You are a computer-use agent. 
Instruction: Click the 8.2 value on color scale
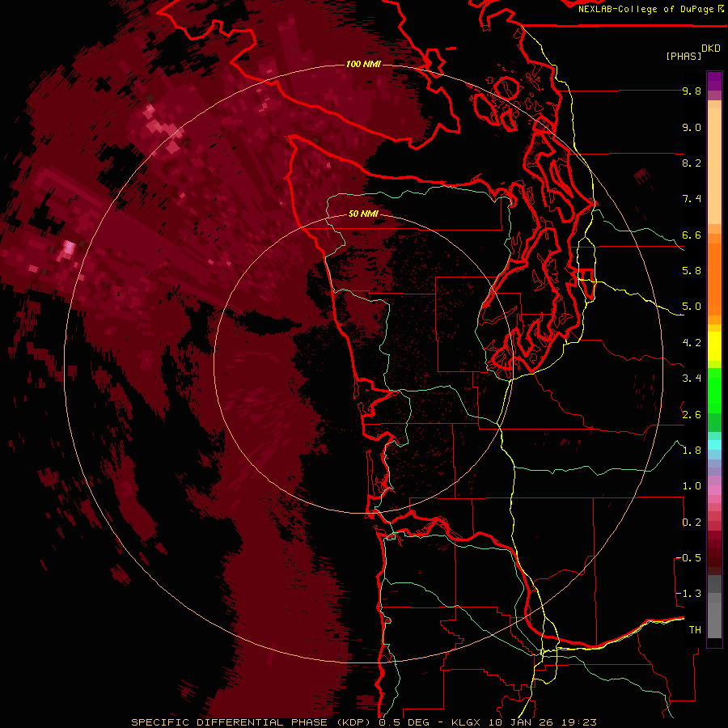pyautogui.click(x=692, y=163)
